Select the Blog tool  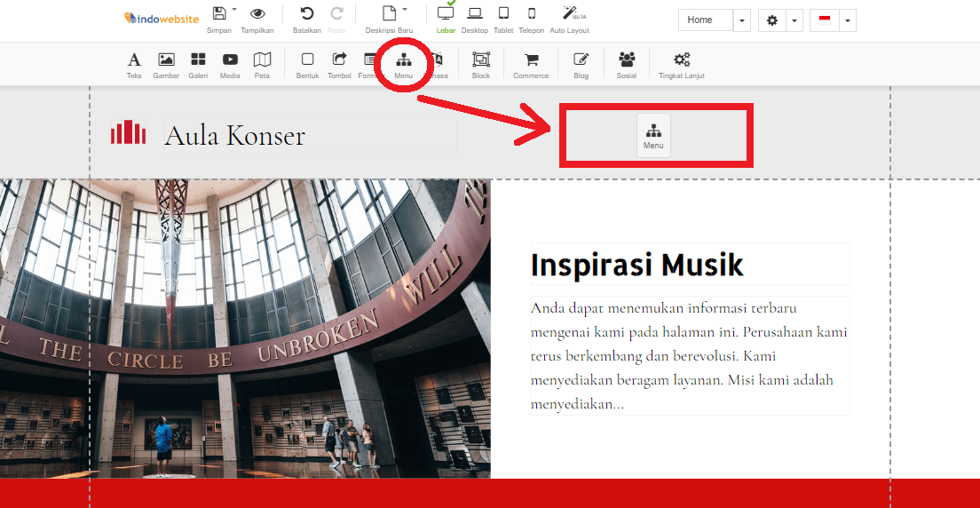pyautogui.click(x=581, y=65)
